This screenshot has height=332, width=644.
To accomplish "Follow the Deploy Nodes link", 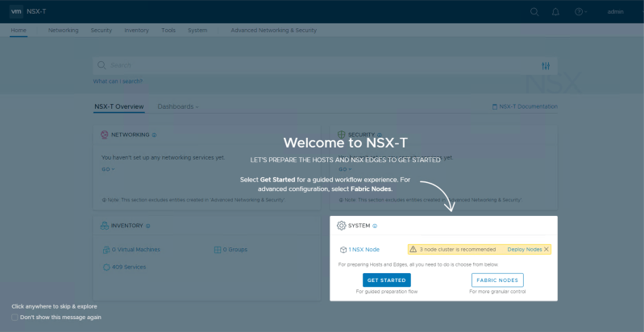I will click(x=524, y=250).
